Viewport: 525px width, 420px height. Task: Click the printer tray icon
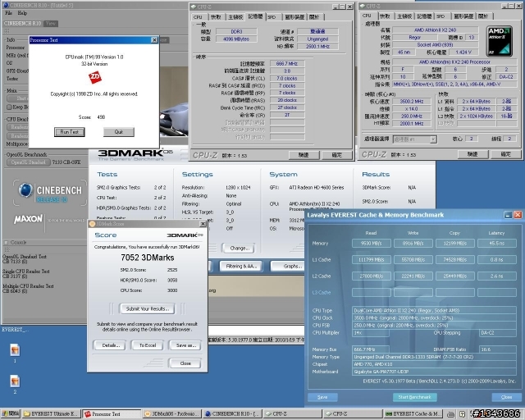tap(451, 414)
